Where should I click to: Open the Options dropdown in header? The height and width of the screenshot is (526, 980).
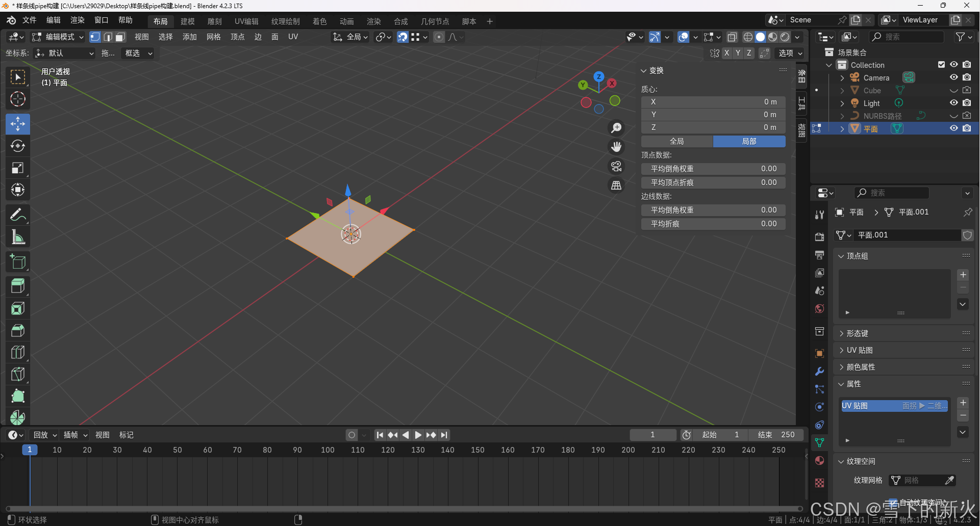click(x=790, y=53)
